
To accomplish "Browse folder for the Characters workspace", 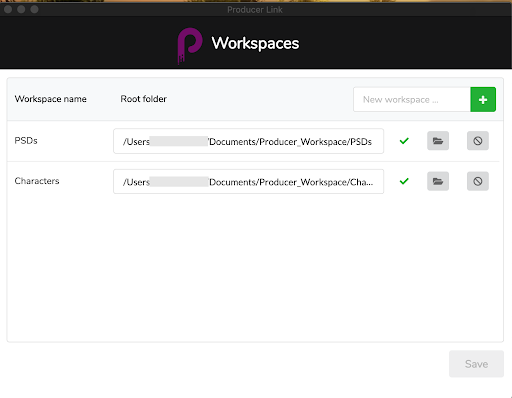I will tap(438, 181).
